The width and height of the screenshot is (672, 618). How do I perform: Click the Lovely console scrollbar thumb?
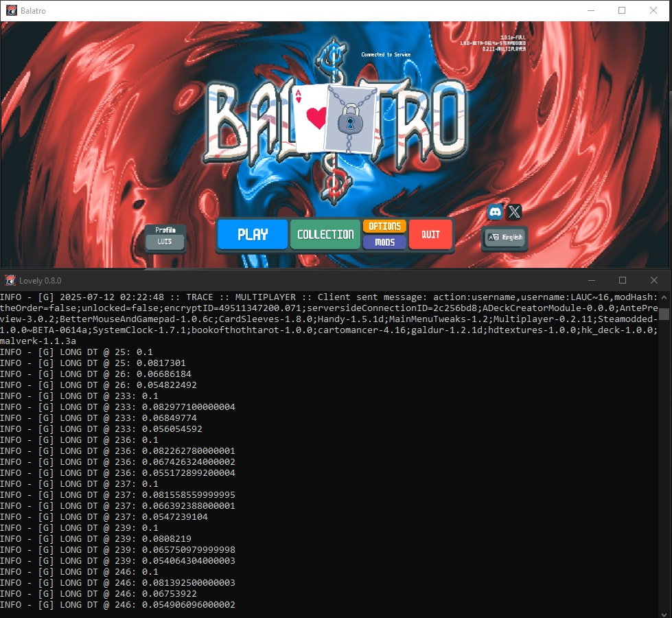tap(664, 314)
